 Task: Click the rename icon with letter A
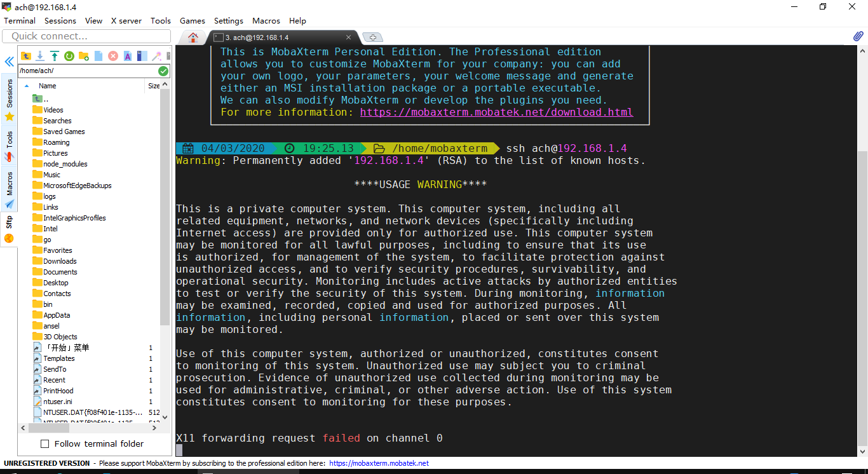pos(128,56)
